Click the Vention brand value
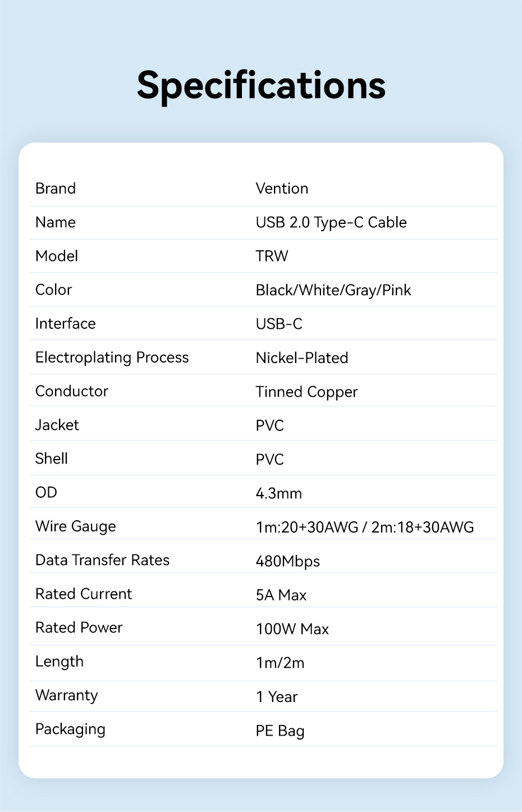 (x=282, y=189)
